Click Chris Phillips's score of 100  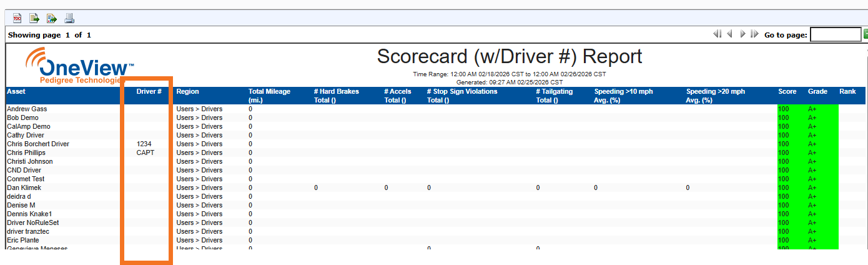click(x=784, y=152)
